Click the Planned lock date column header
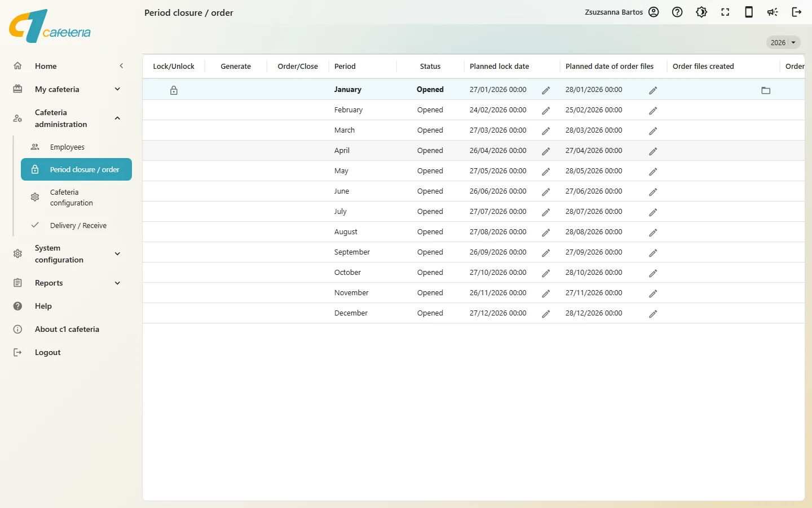Image resolution: width=812 pixels, height=508 pixels. [x=500, y=66]
